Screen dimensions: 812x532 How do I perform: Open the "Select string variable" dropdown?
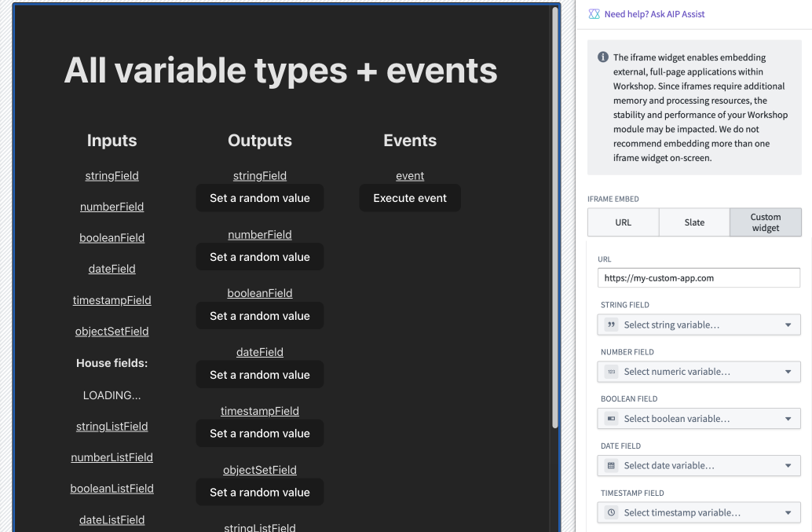pyautogui.click(x=699, y=325)
